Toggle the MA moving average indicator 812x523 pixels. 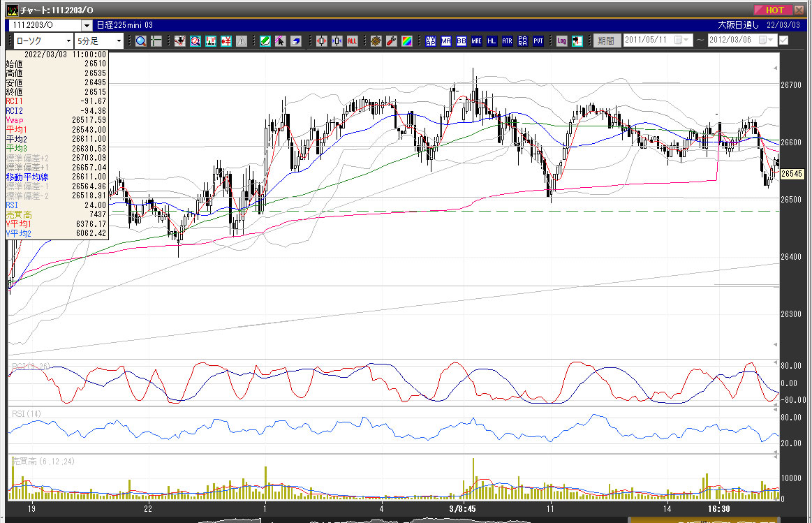coord(446,41)
